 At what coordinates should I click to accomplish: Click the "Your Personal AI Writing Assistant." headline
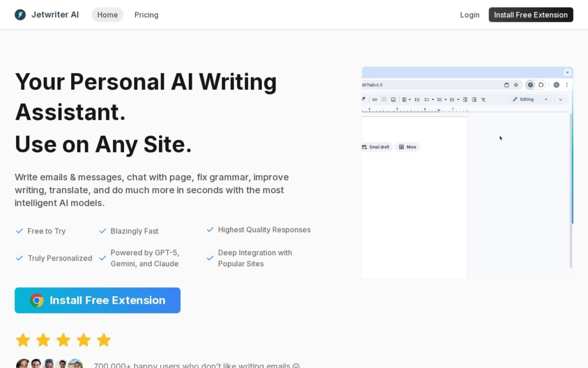click(x=145, y=97)
